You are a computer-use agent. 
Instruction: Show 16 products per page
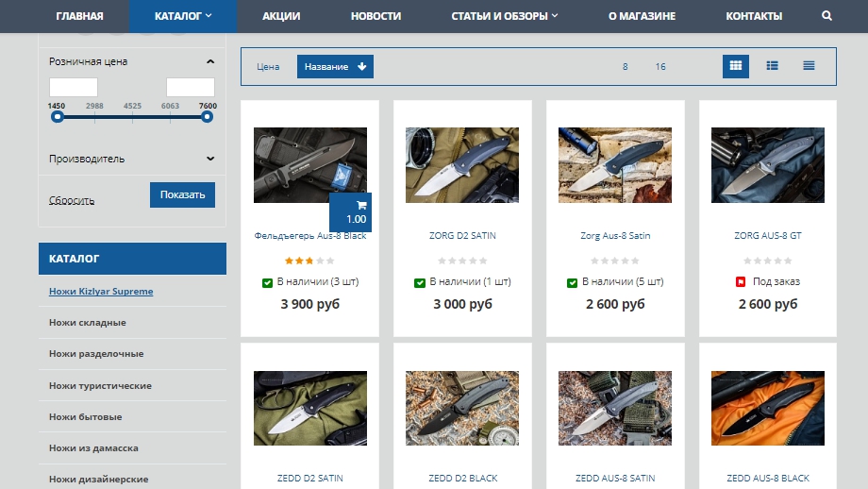coord(660,66)
